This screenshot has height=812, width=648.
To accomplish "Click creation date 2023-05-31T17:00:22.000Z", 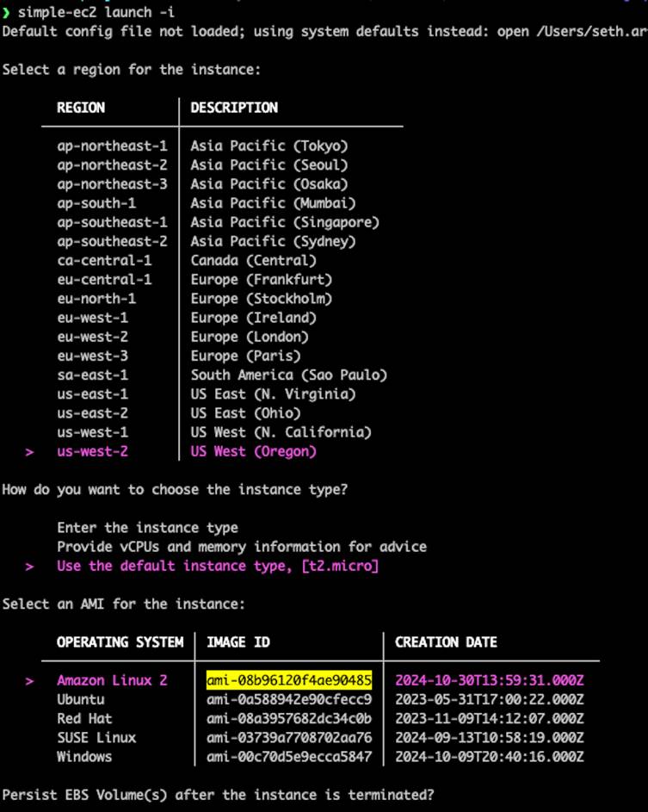I will point(490,699).
